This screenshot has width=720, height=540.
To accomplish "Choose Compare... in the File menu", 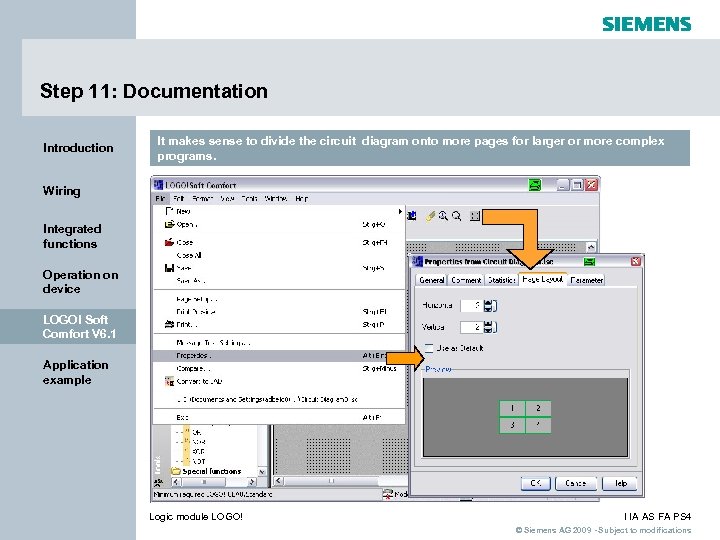I will (279, 368).
